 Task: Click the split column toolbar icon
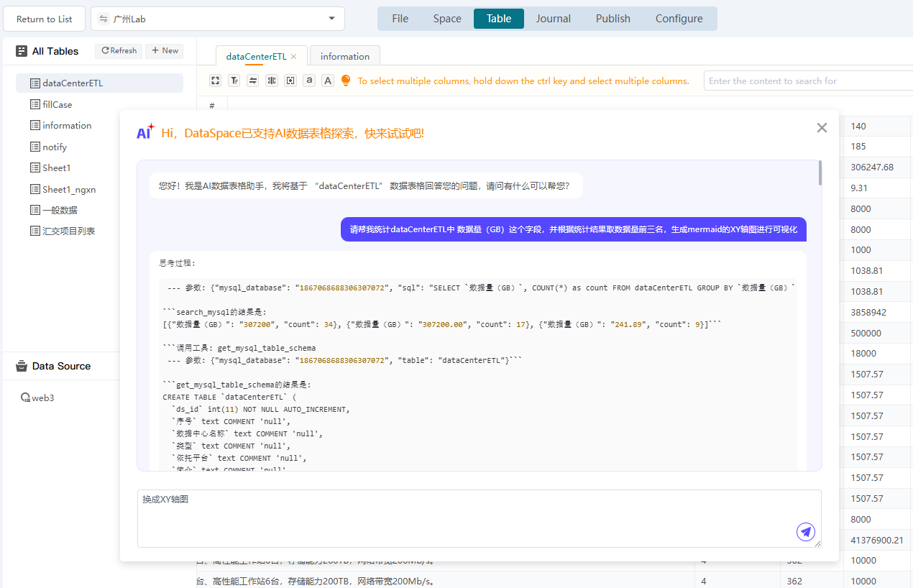coord(271,81)
